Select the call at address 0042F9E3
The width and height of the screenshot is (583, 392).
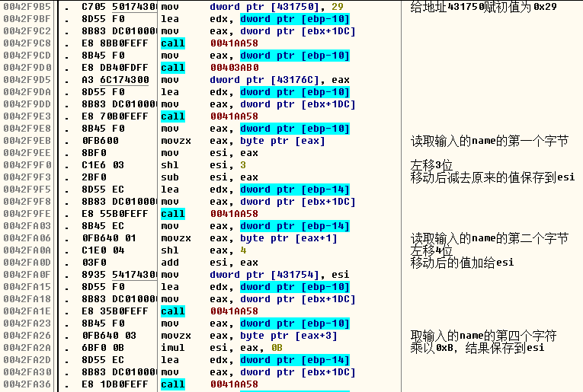click(x=173, y=116)
